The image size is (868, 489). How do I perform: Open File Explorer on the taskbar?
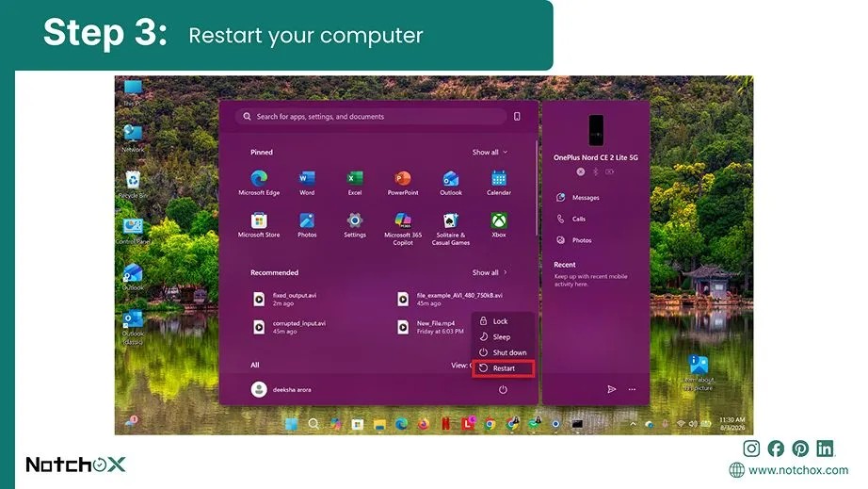click(x=379, y=424)
